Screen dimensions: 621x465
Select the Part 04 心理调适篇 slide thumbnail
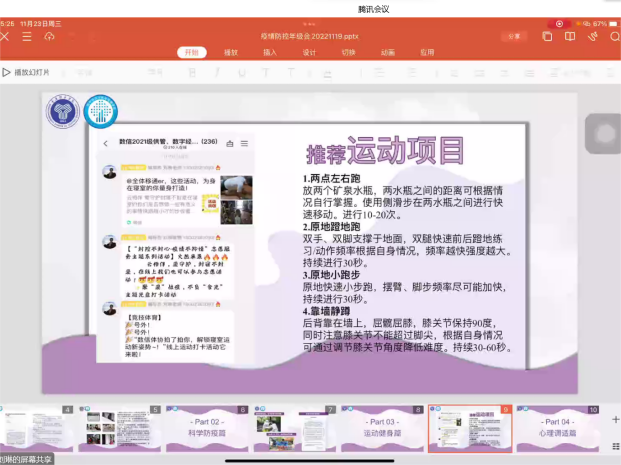pos(556,429)
